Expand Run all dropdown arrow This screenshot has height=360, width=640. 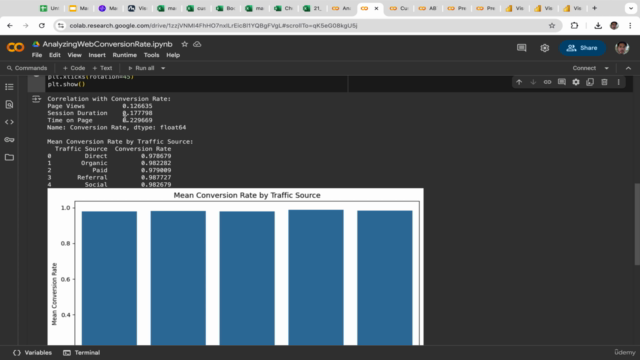[x=163, y=68]
